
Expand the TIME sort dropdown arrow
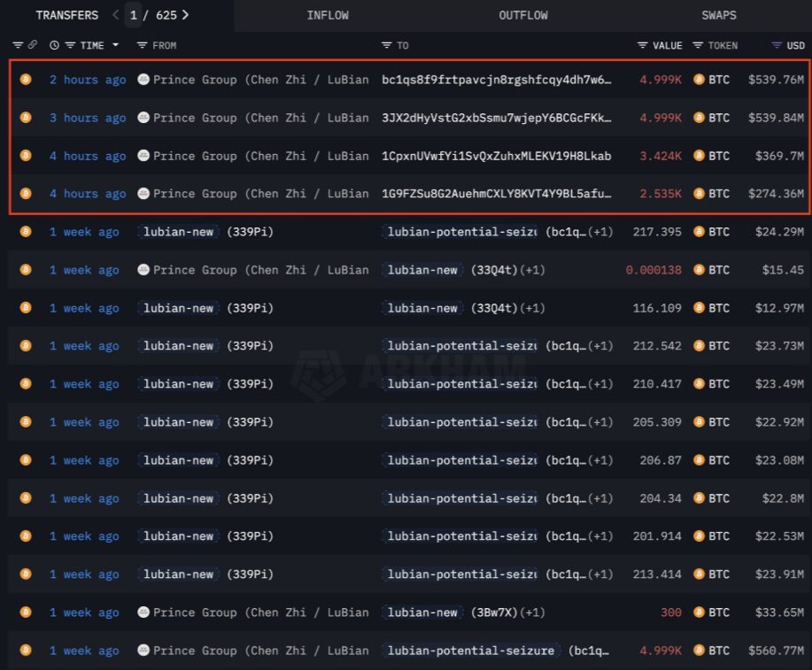(x=114, y=45)
